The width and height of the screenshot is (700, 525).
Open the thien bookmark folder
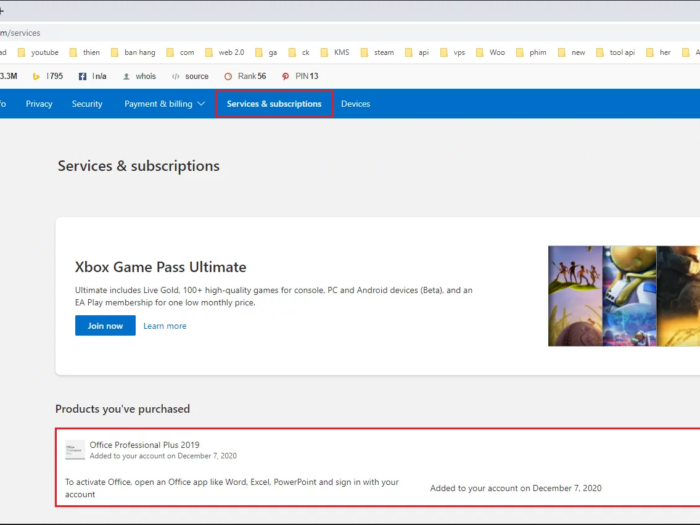coord(85,52)
